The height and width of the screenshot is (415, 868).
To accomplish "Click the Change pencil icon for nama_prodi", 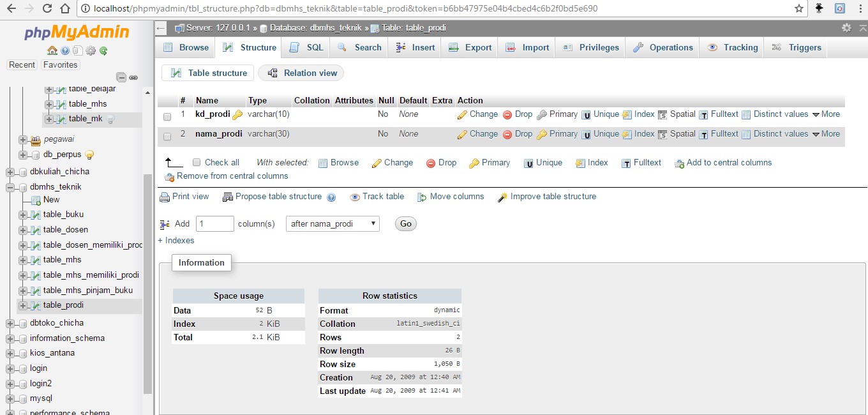I will [463, 135].
